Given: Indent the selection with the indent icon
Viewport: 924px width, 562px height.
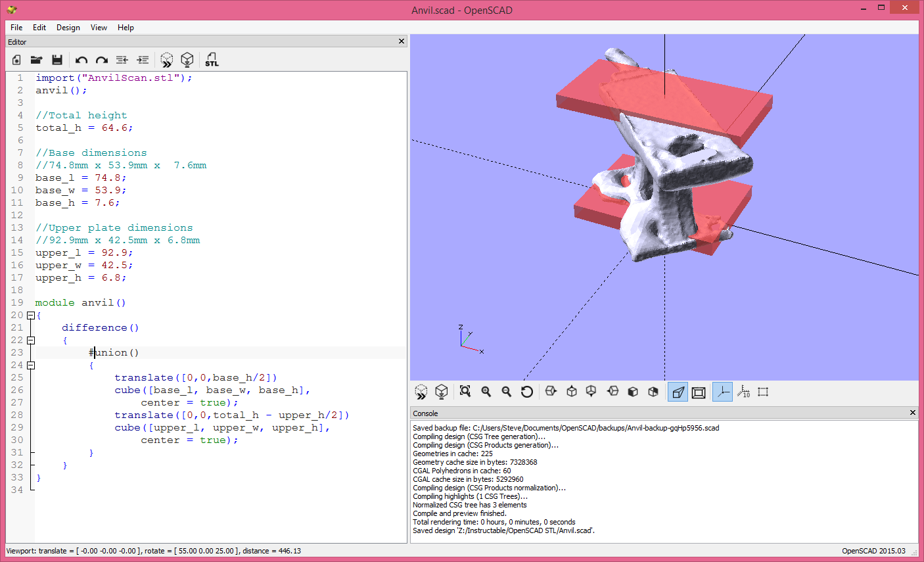Looking at the screenshot, I should point(143,60).
